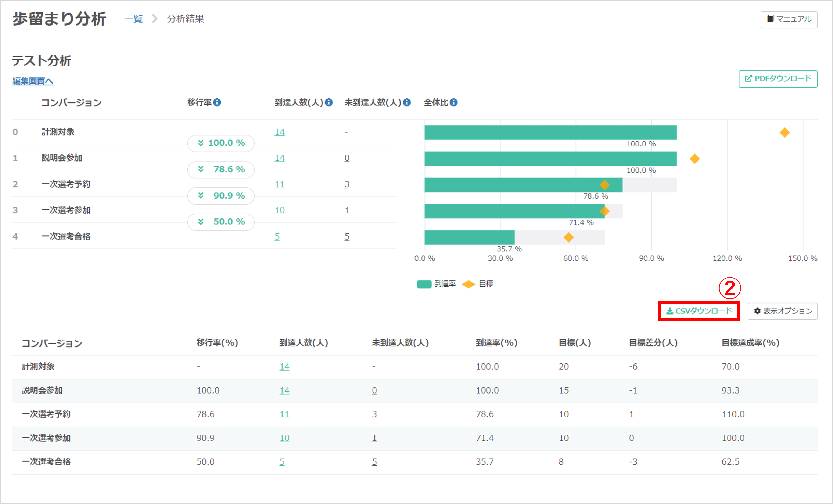Toggle the 目標 legend diamond
The height and width of the screenshot is (504, 833).
coord(468,284)
